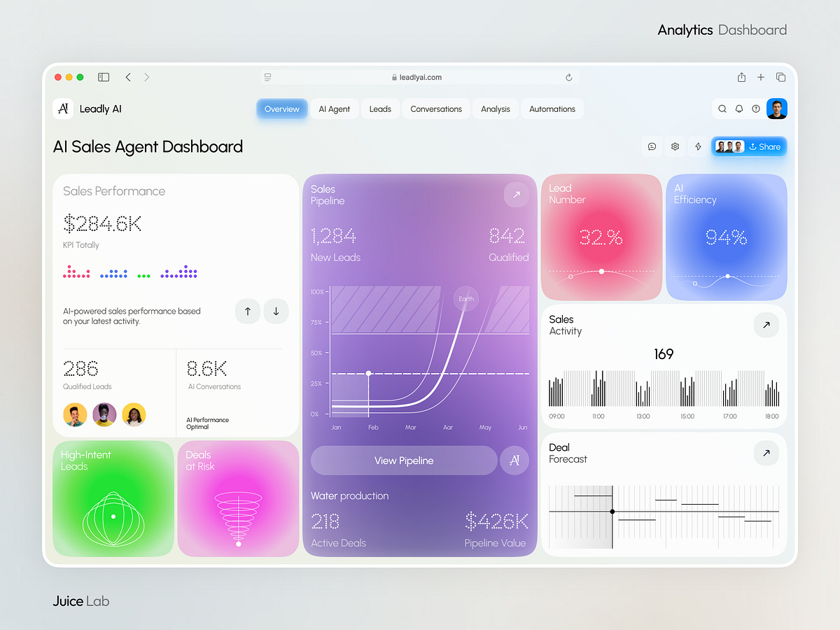This screenshot has width=840, height=630.
Task: Open the Lead Number 32% card
Action: [601, 237]
